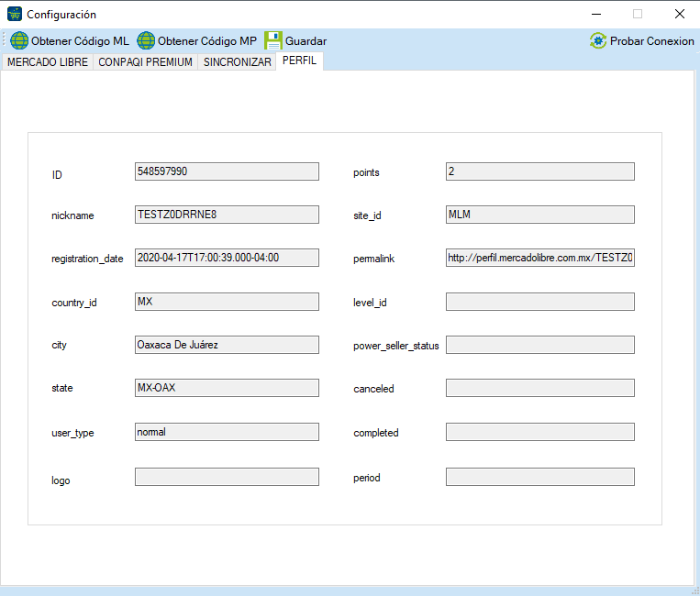This screenshot has height=596, width=700.
Task: Click the Obtener Código ML label
Action: (x=80, y=41)
